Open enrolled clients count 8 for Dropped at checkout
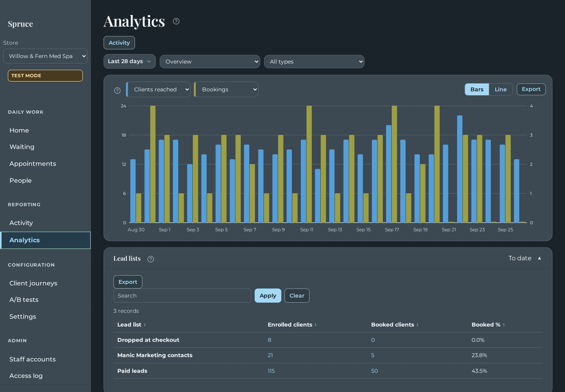The image size is (565, 392). point(270,340)
